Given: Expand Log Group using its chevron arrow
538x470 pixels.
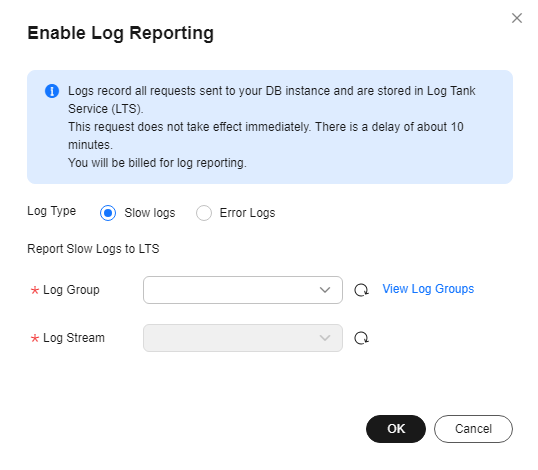Looking at the screenshot, I should [x=325, y=290].
